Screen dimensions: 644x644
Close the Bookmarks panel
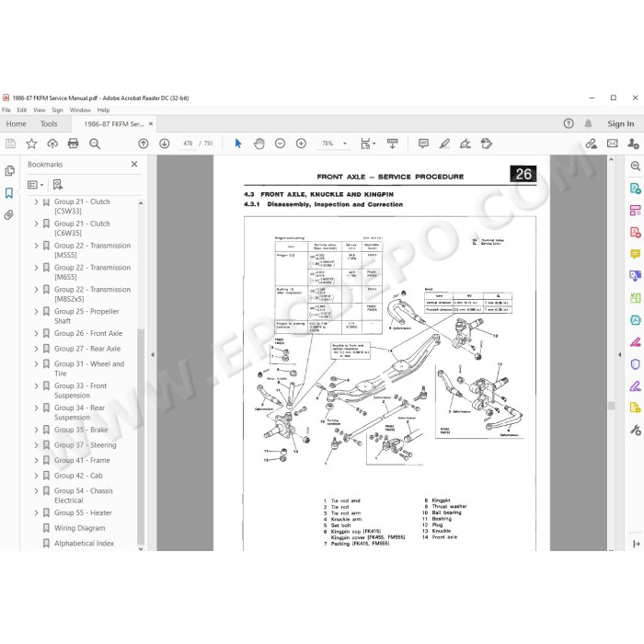(134, 164)
